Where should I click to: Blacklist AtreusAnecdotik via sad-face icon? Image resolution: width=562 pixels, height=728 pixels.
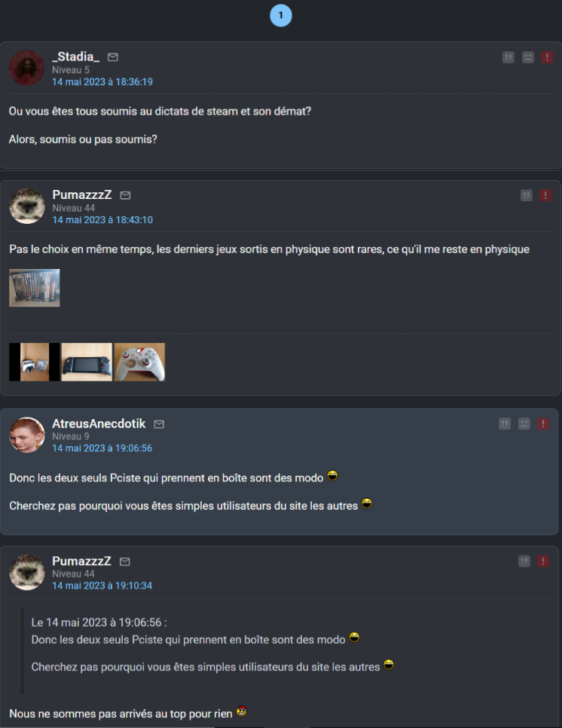pyautogui.click(x=524, y=424)
